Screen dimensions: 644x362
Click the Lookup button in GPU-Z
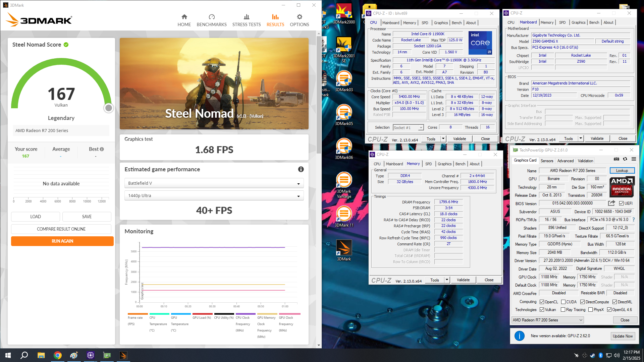coord(622,171)
